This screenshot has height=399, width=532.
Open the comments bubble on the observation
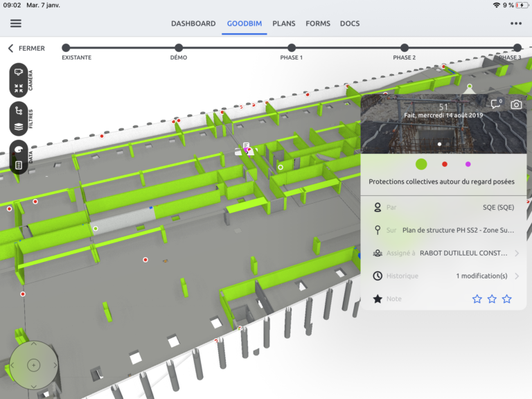(496, 104)
